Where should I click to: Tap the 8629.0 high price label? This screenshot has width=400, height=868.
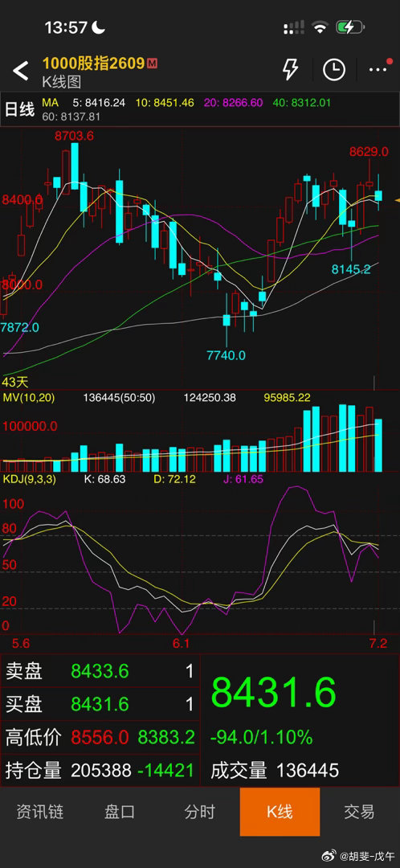369,151
